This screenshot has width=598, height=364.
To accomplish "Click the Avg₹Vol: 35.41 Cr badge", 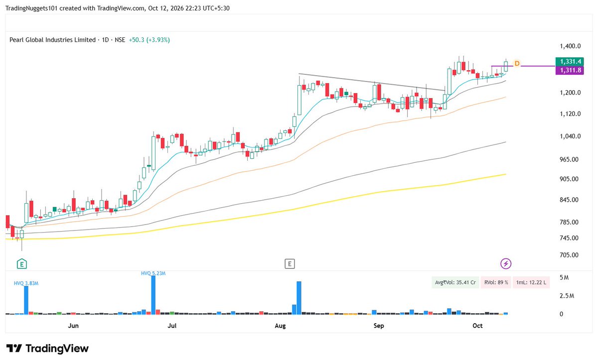I will point(455,282).
